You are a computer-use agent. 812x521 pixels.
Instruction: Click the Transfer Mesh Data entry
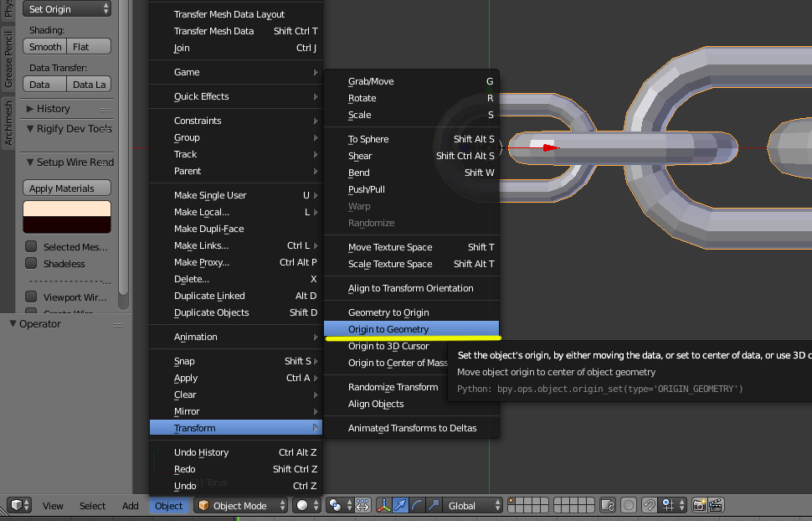point(235,31)
